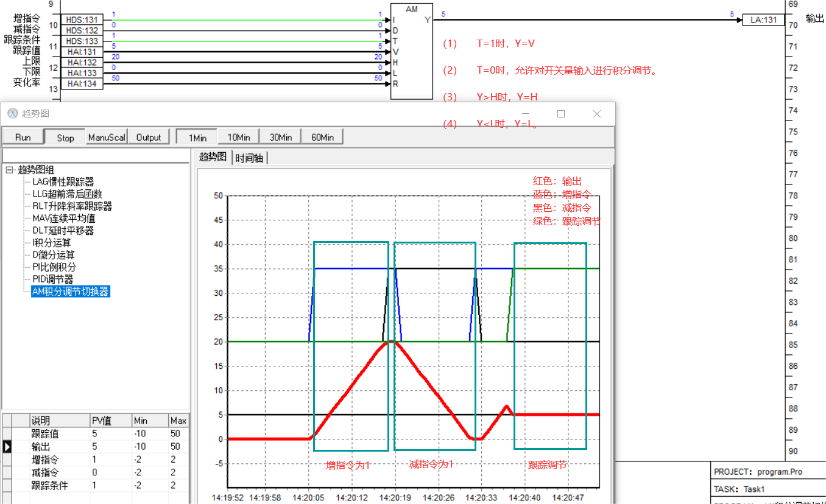Set trend time range to 60Min
826x504 pixels.
(x=323, y=137)
